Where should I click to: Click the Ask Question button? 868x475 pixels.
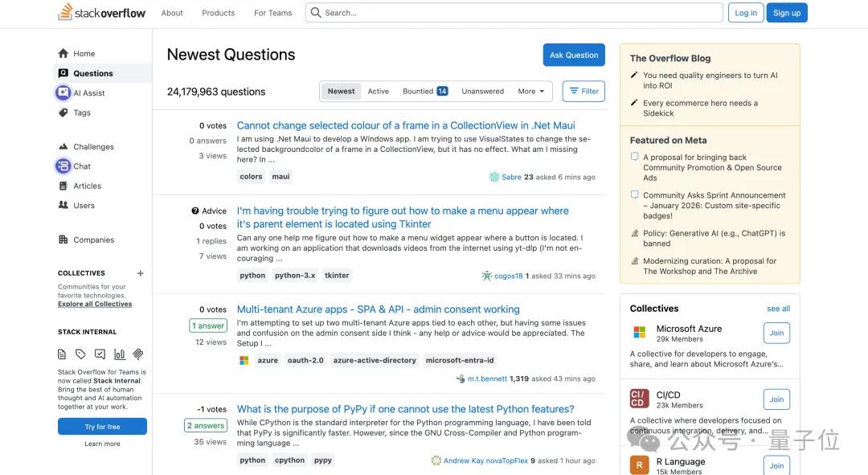tap(574, 55)
